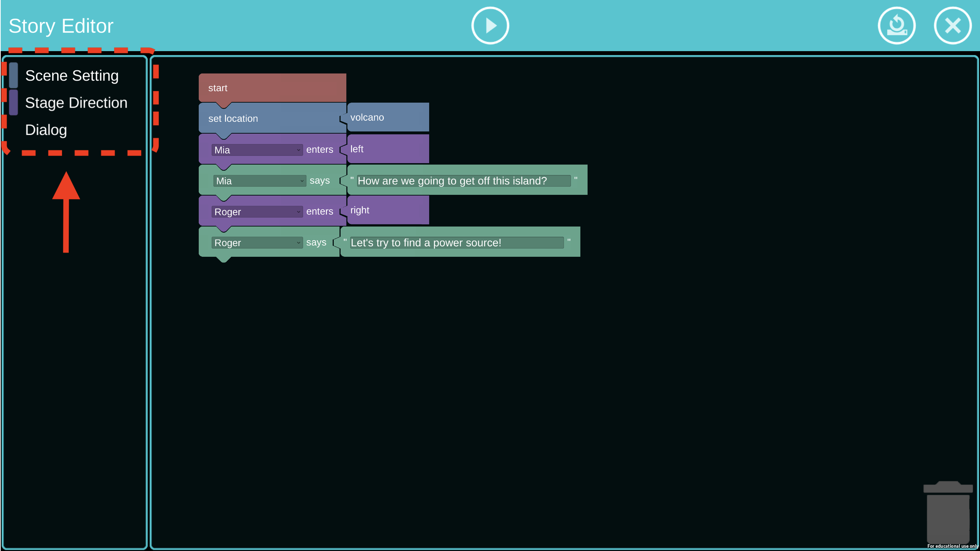Open Mia dropdown in enters block
This screenshot has height=551, width=980.
(x=257, y=150)
